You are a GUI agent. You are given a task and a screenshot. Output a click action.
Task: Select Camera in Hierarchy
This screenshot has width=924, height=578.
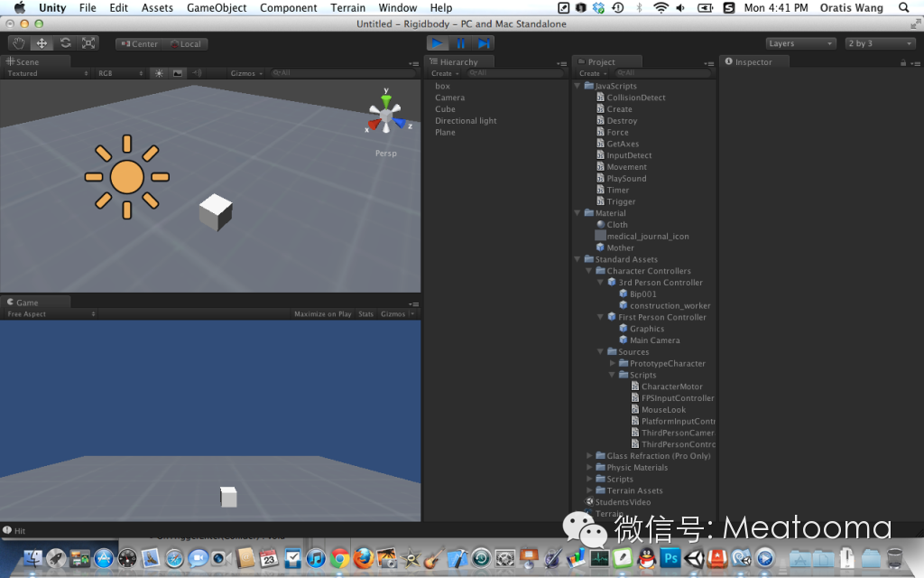449,98
